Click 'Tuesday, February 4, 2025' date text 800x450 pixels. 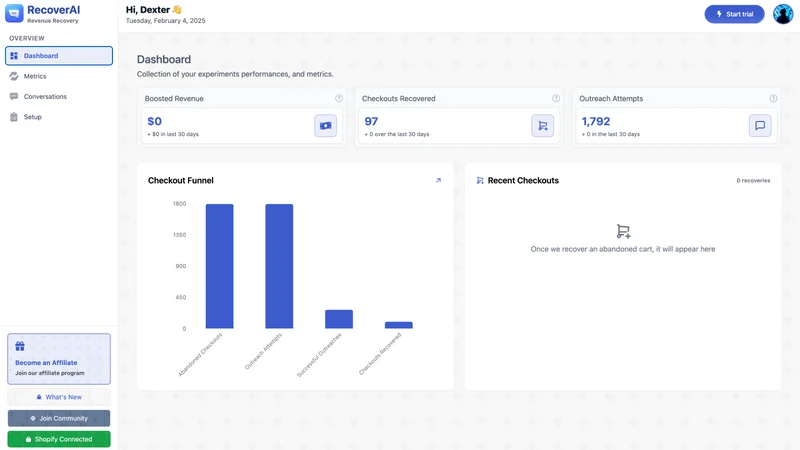click(x=165, y=21)
